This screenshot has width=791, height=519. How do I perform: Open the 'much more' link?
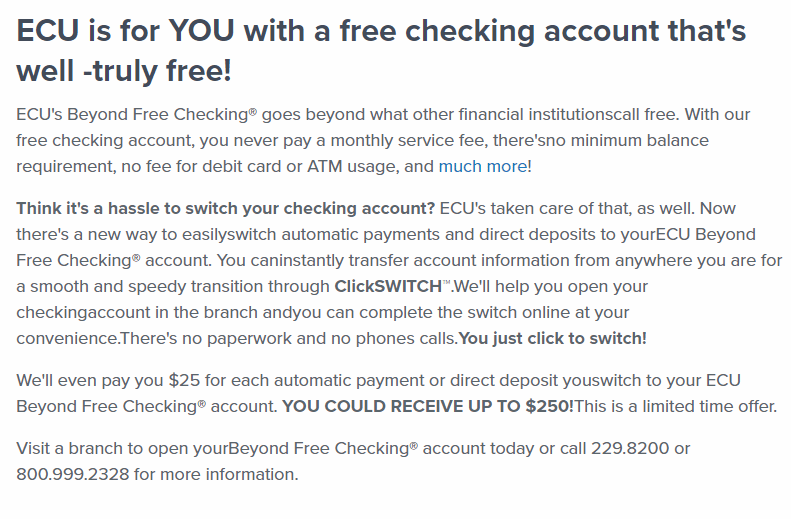[x=483, y=166]
